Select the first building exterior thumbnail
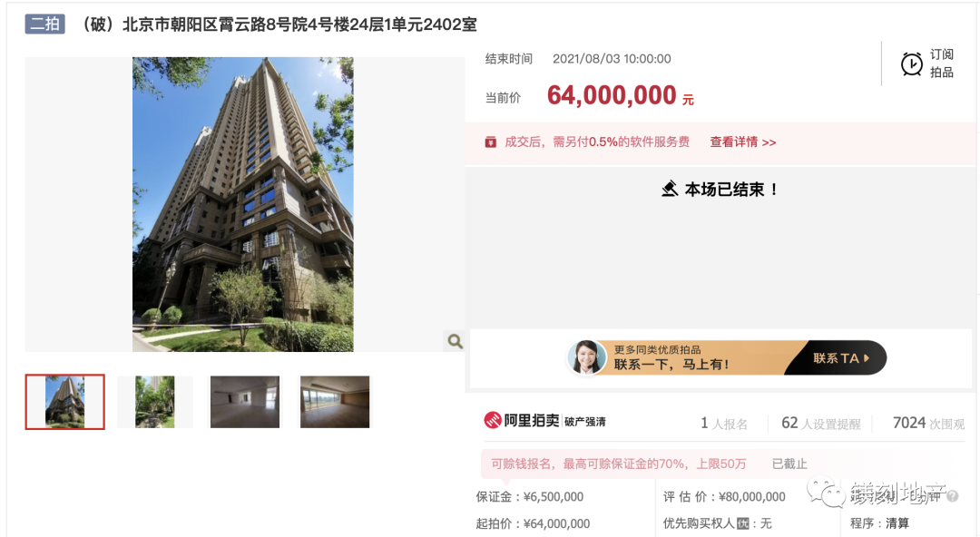Viewport: 980px width, 537px height. point(65,402)
